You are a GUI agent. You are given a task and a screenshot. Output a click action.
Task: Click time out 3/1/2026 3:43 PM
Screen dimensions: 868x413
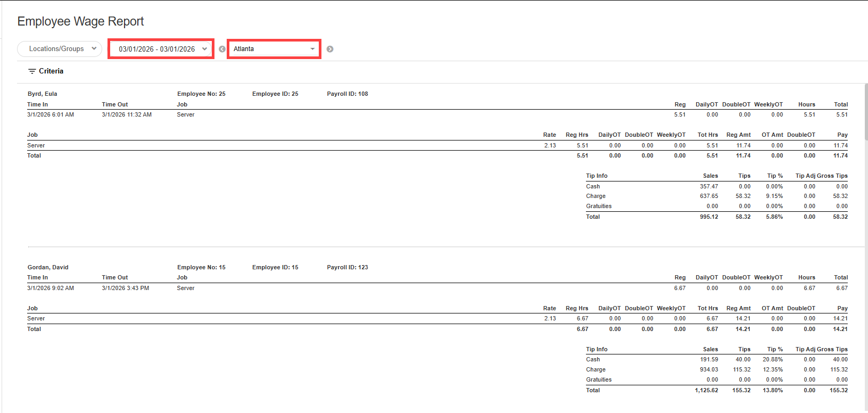[x=126, y=288]
